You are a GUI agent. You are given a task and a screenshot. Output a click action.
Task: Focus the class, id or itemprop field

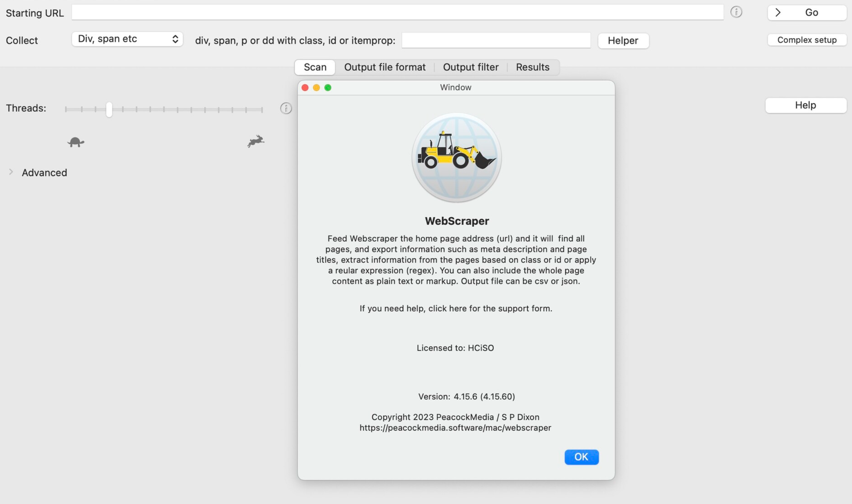[496, 41]
